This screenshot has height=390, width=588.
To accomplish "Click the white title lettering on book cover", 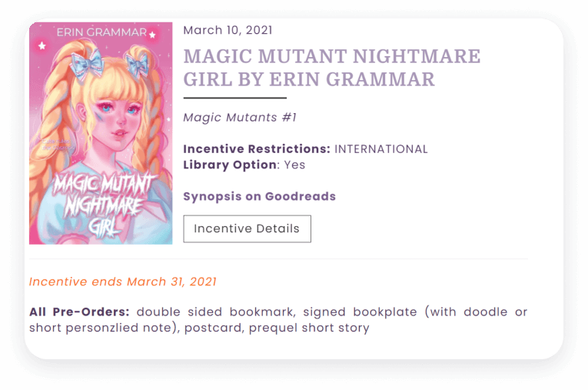I will coord(100,202).
